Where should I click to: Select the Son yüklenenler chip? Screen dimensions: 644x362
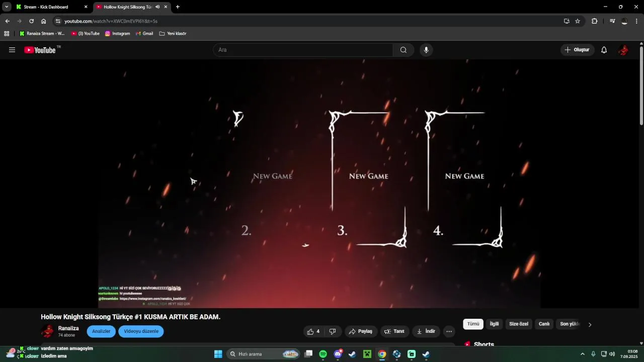(570, 324)
